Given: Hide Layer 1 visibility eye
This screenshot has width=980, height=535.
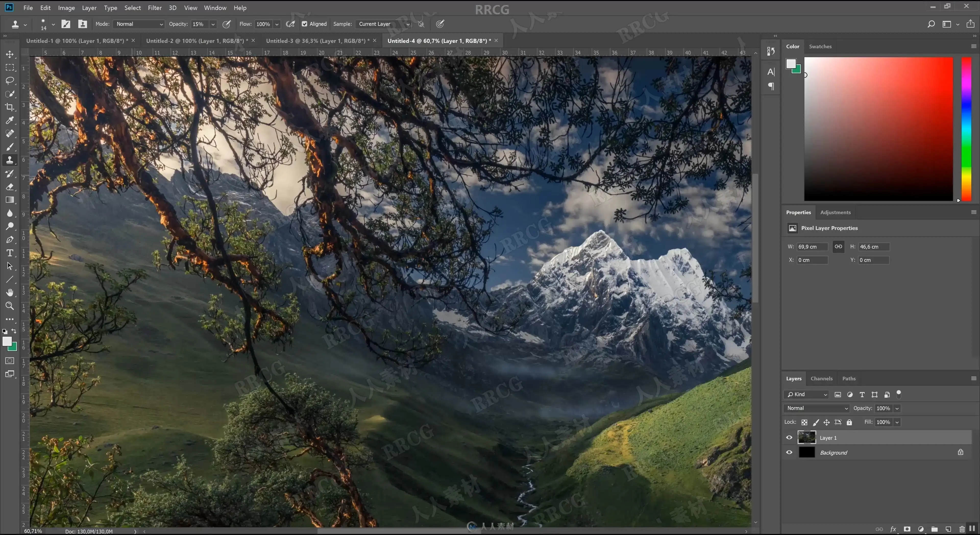Looking at the screenshot, I should [x=789, y=437].
